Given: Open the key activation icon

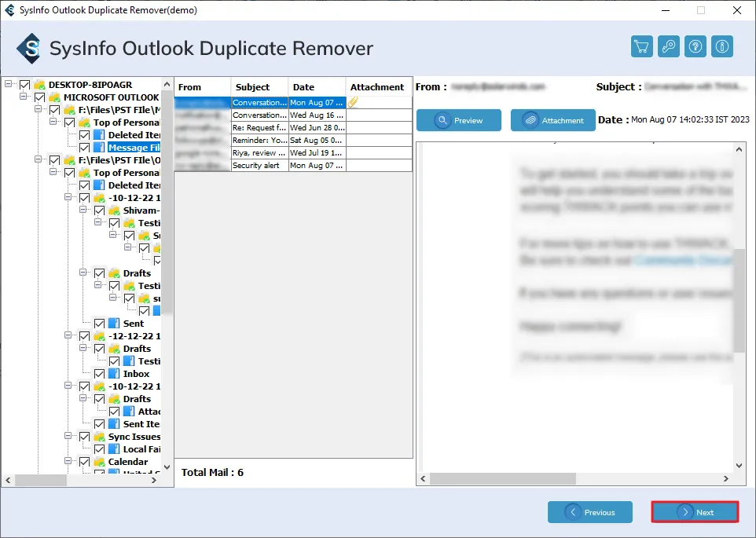Looking at the screenshot, I should [669, 46].
